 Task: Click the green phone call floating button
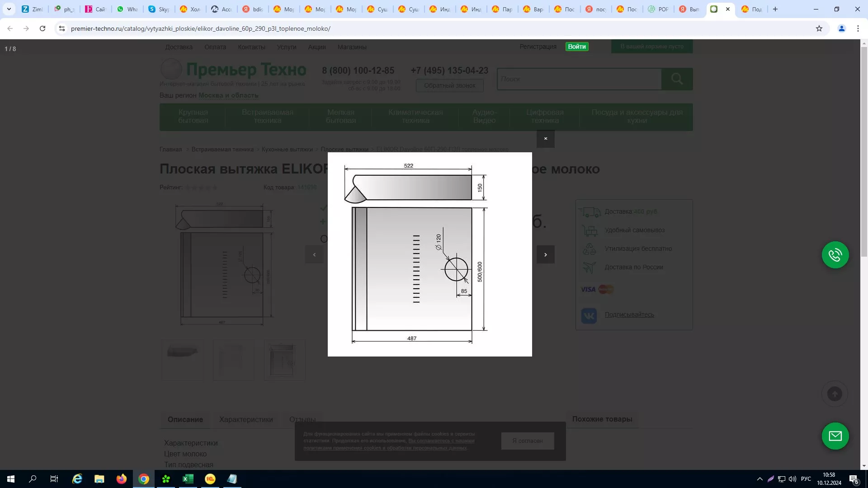pyautogui.click(x=835, y=255)
